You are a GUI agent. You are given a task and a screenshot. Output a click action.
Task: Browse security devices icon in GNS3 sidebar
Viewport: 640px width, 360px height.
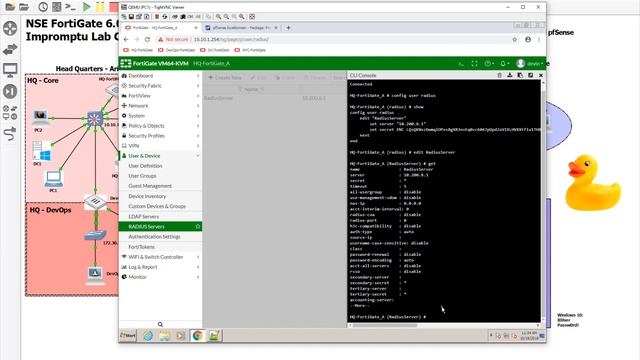click(10, 91)
